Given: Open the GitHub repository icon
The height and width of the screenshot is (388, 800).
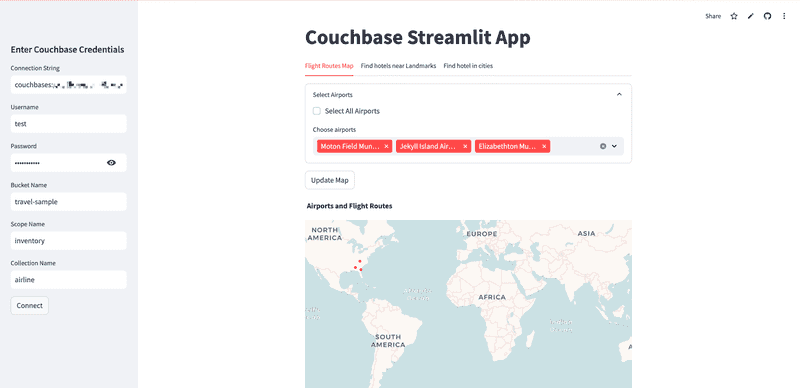Looking at the screenshot, I should (767, 16).
